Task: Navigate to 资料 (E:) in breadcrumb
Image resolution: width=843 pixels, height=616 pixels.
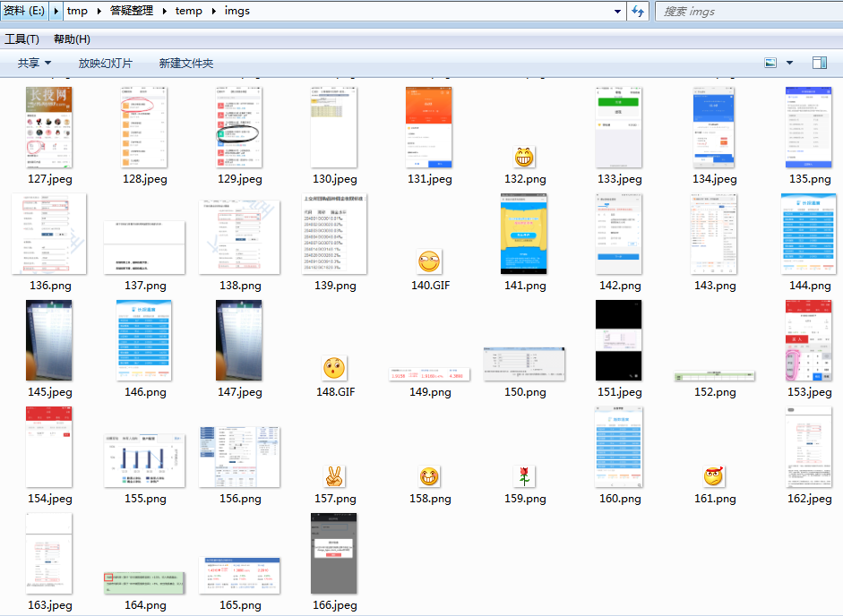Action: [24, 11]
